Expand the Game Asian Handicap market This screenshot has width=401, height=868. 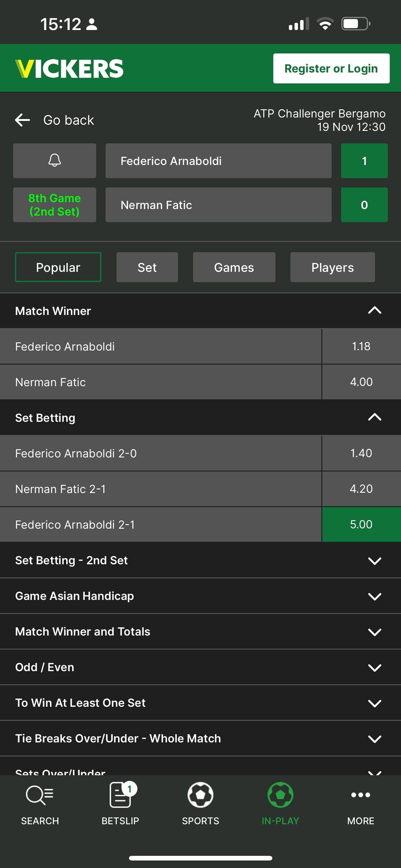click(x=374, y=596)
